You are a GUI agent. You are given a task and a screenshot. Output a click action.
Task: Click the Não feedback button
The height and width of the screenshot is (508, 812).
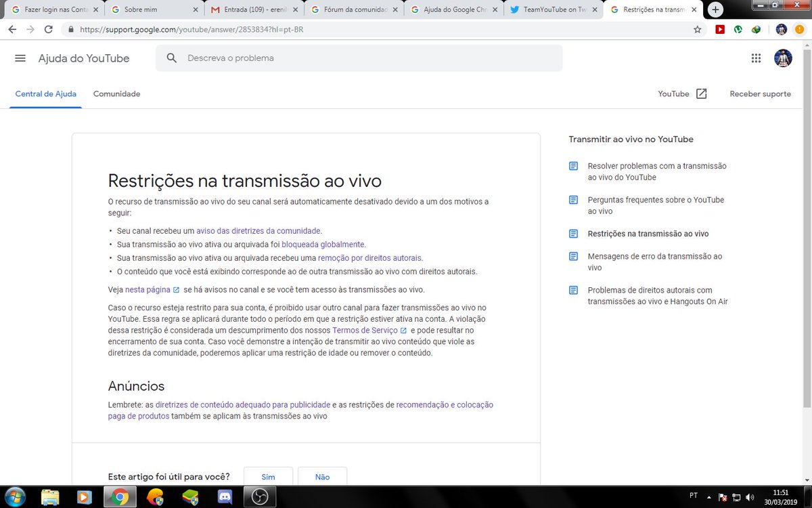323,477
